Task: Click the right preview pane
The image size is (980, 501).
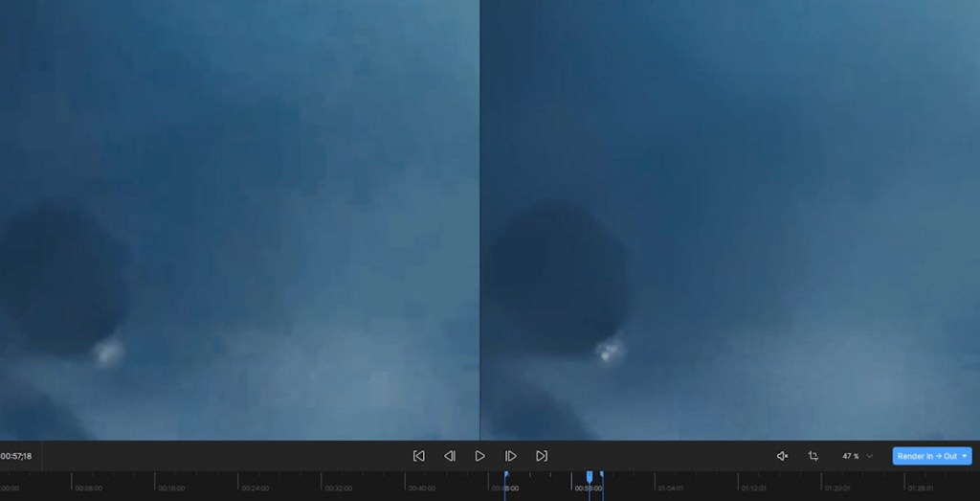Action: coord(729,220)
